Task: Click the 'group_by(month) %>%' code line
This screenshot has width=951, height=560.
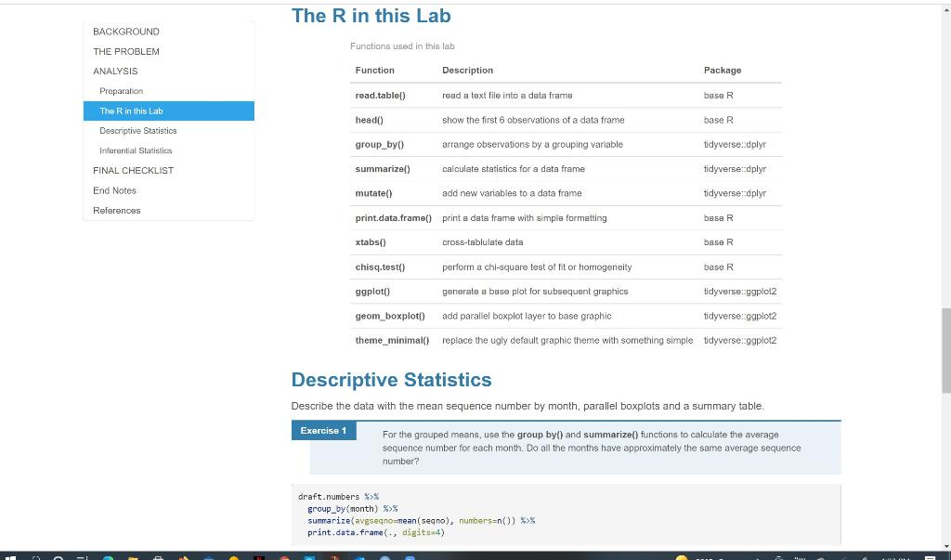Action: tap(352, 508)
